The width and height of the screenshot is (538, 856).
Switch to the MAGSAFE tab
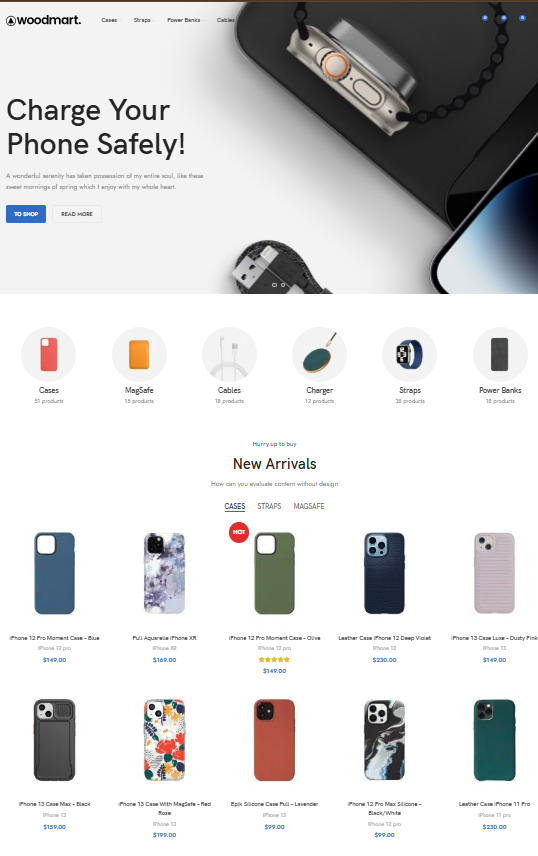click(x=309, y=506)
